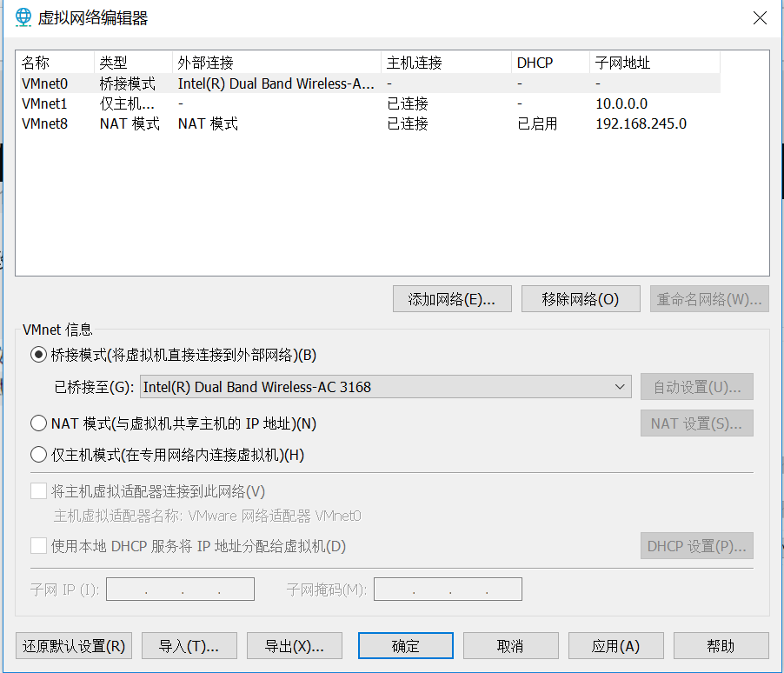Click 导出(X)... button
The image size is (784, 673).
[x=295, y=646]
